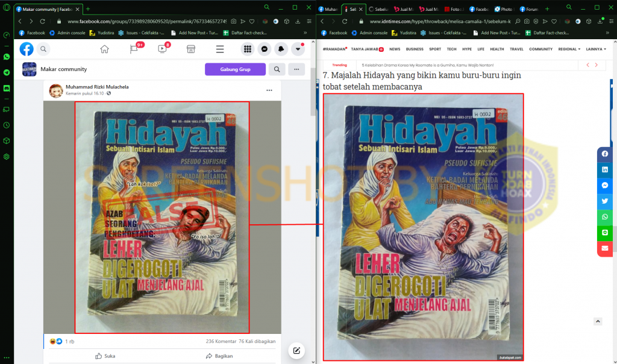Share article via Facebook side button
This screenshot has height=364, width=617.
tap(605, 154)
